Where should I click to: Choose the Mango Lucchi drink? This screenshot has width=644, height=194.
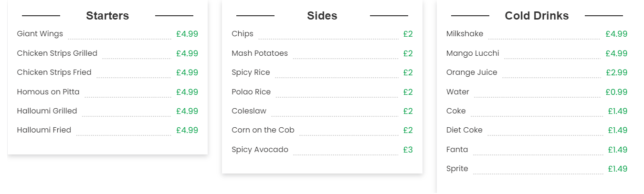[473, 53]
